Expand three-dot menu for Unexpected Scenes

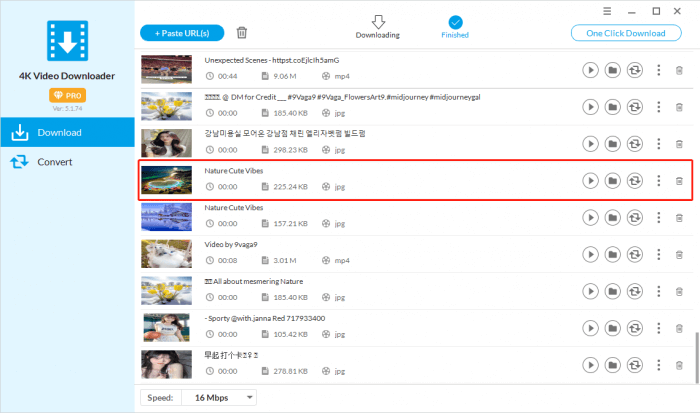point(658,70)
